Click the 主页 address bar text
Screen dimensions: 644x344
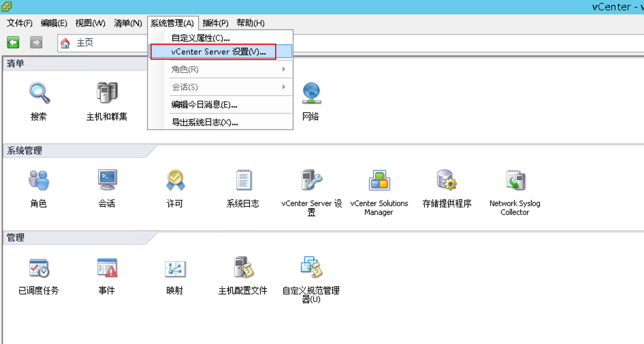(x=84, y=43)
